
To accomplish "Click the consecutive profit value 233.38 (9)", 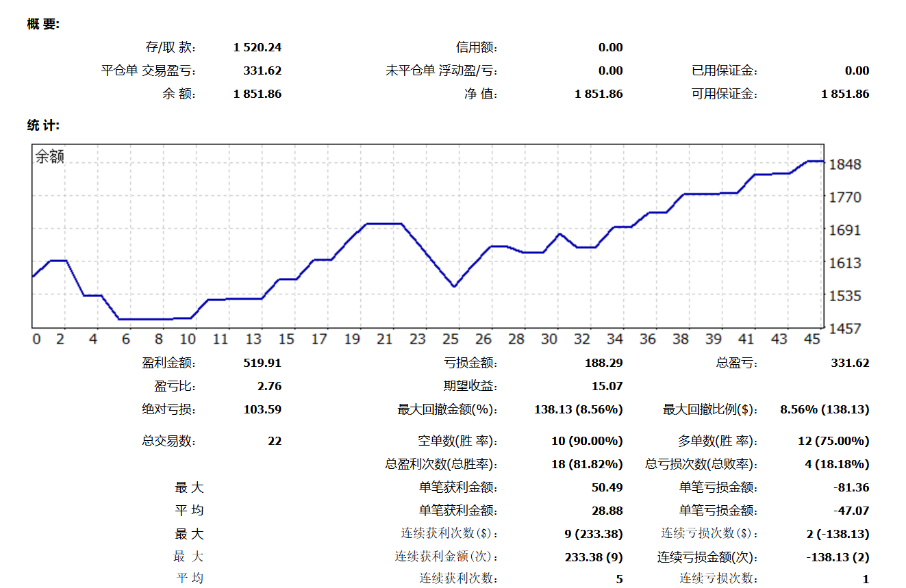I will click(x=594, y=557).
